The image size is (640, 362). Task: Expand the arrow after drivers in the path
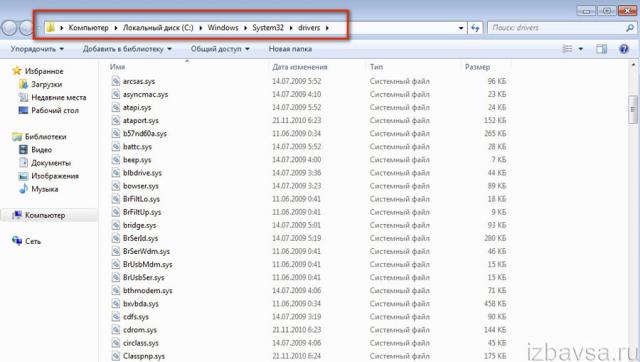(x=327, y=28)
